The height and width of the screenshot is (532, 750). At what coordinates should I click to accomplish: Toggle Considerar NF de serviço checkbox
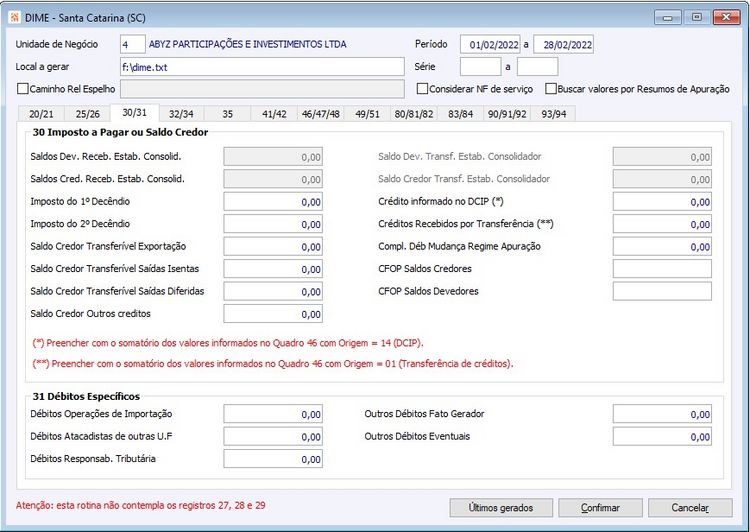[422, 89]
